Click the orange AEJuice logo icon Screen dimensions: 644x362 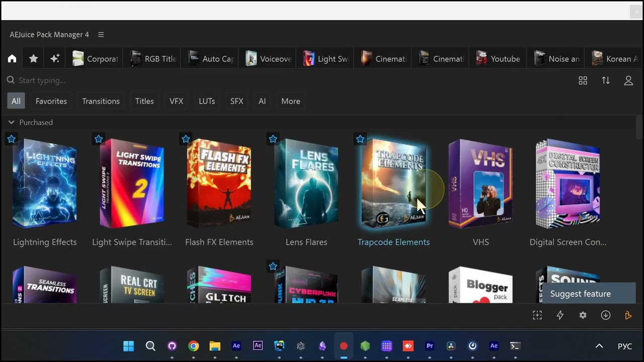628,315
